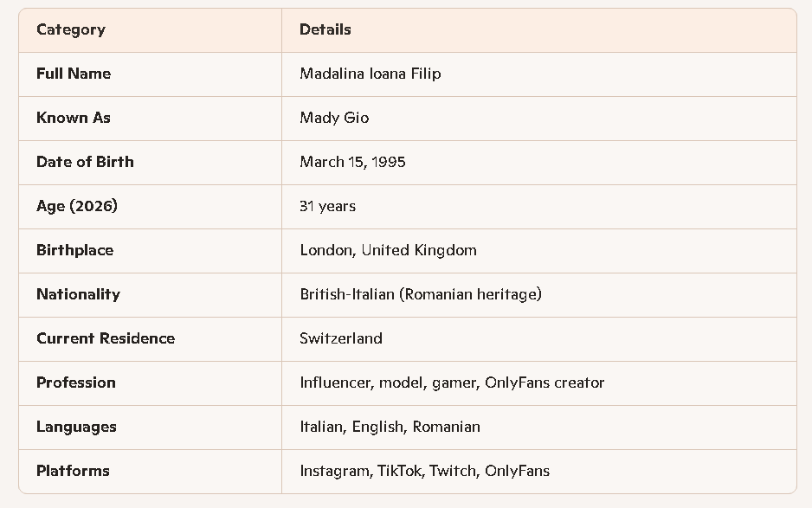Click the Mady Gio cell
This screenshot has width=812, height=508.
click(x=334, y=118)
